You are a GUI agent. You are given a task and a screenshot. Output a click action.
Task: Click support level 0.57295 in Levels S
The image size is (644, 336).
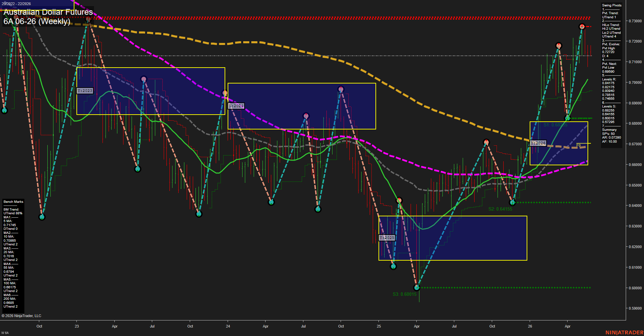pos(608,122)
